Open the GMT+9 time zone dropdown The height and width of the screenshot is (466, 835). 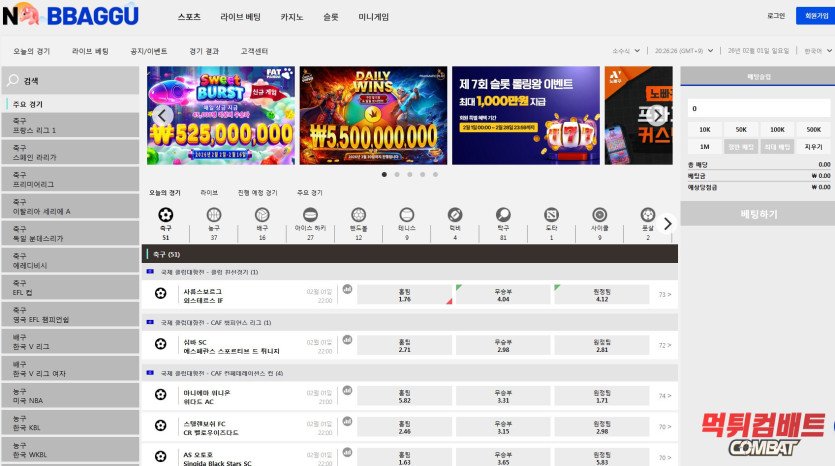pos(684,51)
